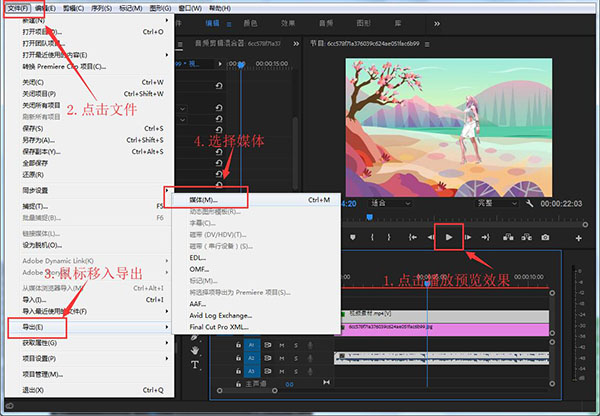Click the Lift icon

[508, 237]
